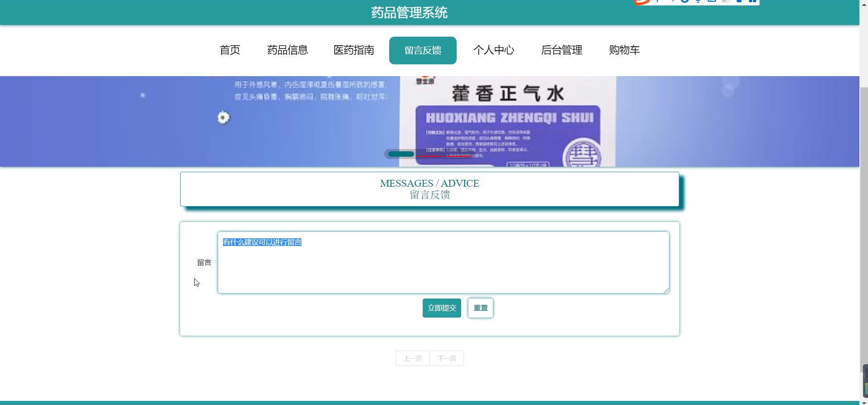Image resolution: width=868 pixels, height=405 pixels.
Task: Open the 购物车 shopping cart
Action: (624, 50)
